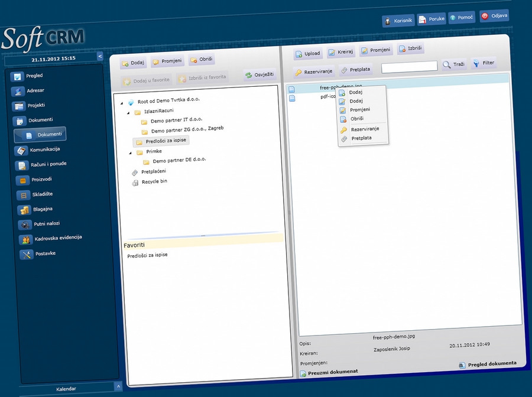Open the Korisnik user button

click(x=398, y=21)
